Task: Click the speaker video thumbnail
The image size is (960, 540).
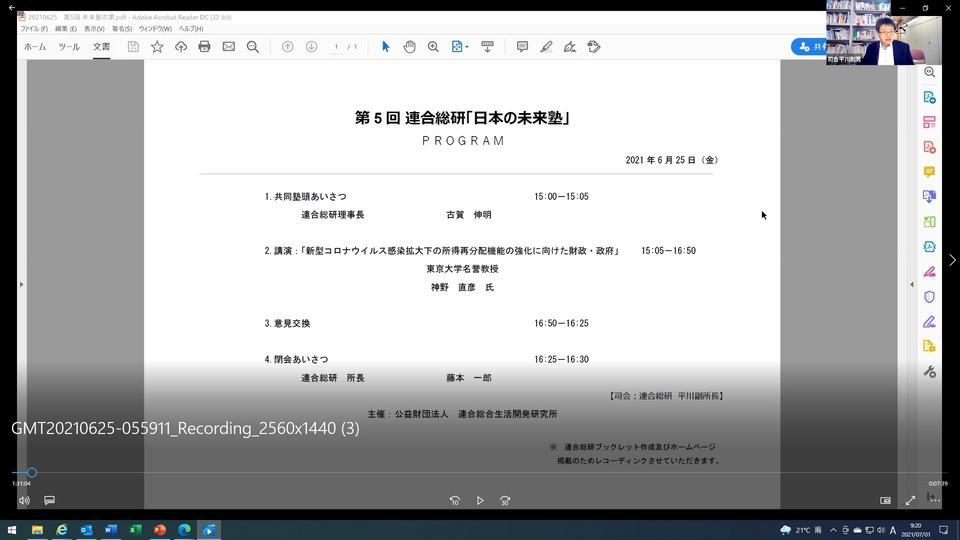Action: [883, 32]
